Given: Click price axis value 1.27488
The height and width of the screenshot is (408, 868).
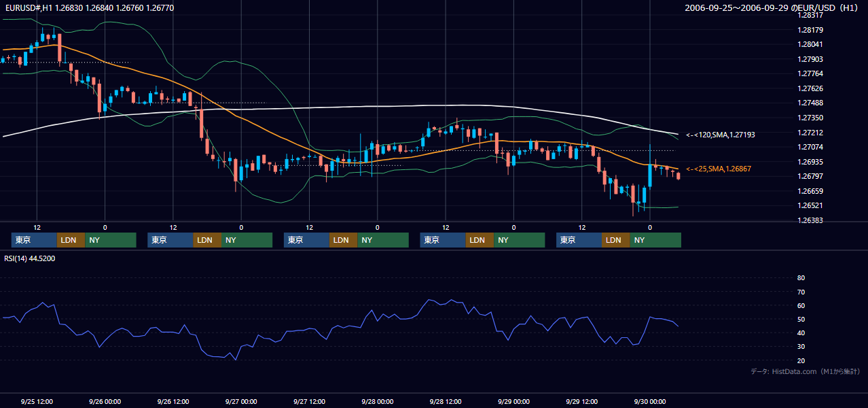Looking at the screenshot, I should [810, 103].
